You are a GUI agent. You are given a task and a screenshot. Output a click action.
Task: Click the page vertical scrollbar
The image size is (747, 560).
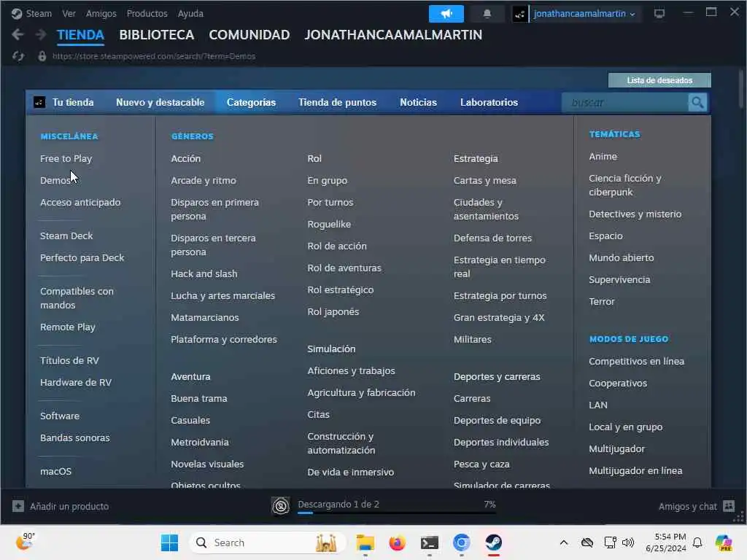pyautogui.click(x=741, y=89)
